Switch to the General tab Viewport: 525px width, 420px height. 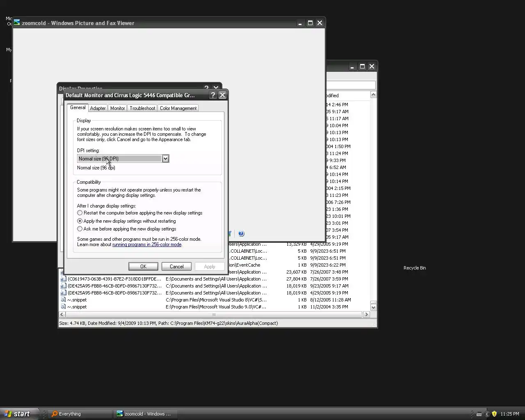(x=78, y=107)
